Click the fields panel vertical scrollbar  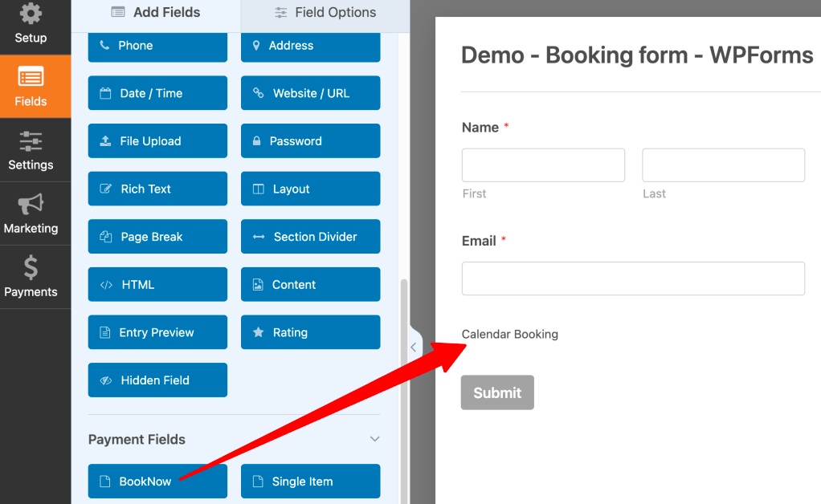(404, 391)
